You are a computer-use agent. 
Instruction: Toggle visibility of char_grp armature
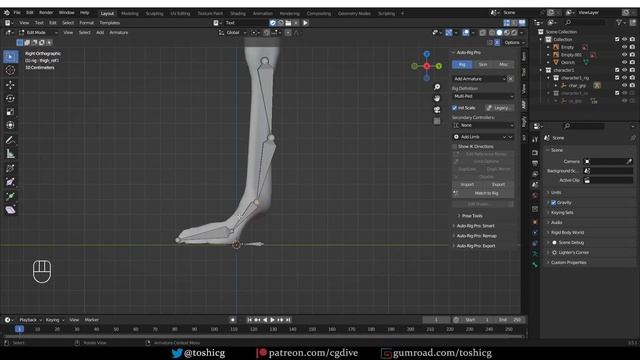click(x=624, y=86)
